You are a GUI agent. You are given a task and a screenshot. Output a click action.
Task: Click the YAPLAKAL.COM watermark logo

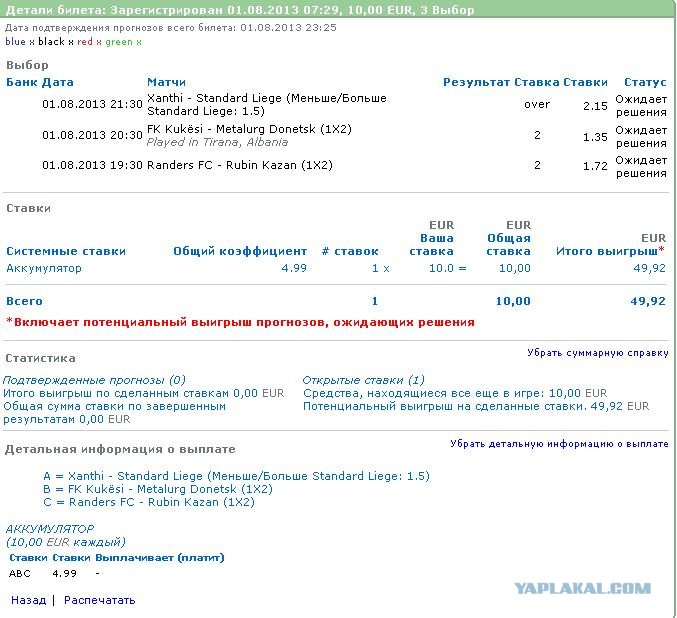[583, 589]
